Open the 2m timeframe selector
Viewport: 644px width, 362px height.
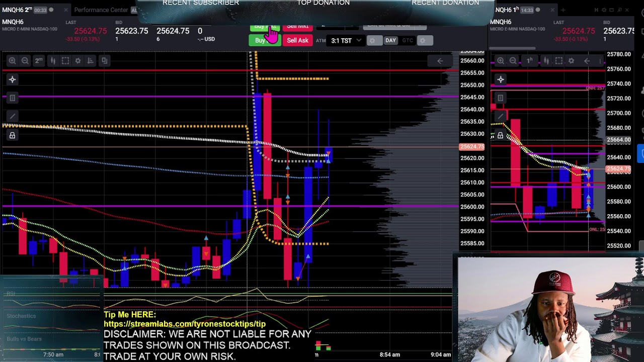(39, 60)
